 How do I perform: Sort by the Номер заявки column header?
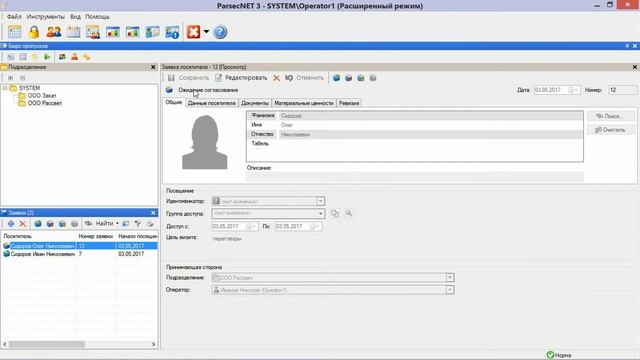click(x=96, y=236)
